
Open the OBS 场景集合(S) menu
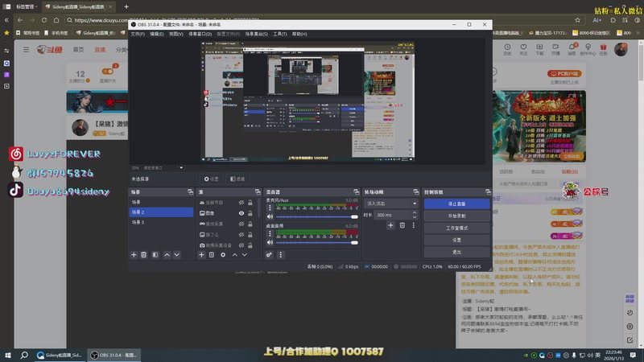(256, 34)
